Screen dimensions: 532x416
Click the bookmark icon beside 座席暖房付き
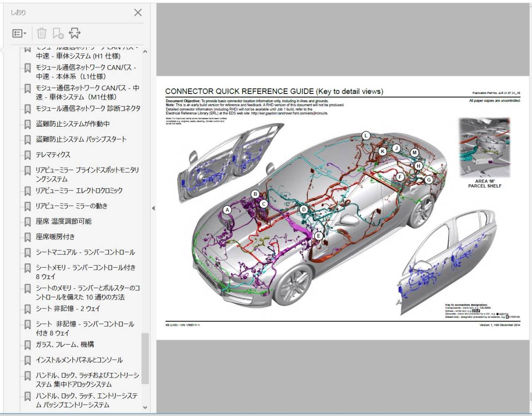tap(27, 237)
